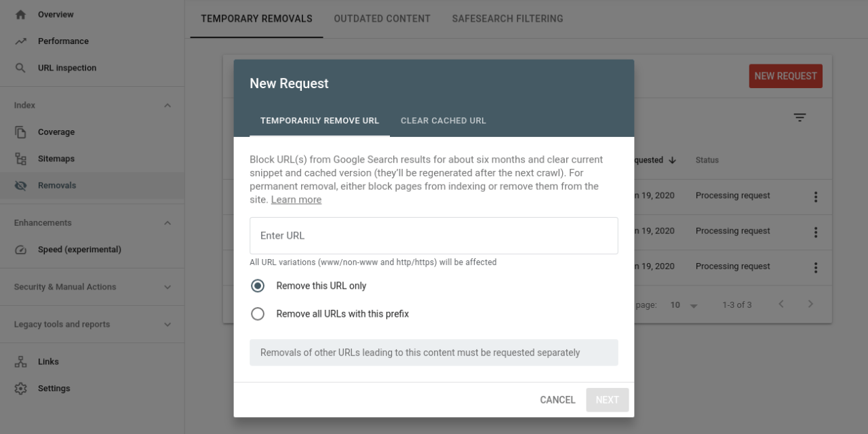
Task: Choose "Remove all URLs with this prefix"
Action: (x=258, y=314)
